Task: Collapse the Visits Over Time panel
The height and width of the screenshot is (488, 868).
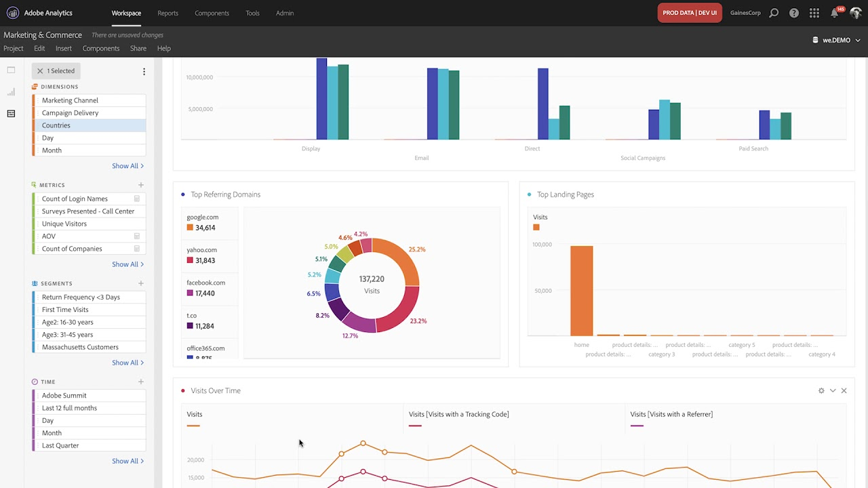Action: (x=833, y=390)
